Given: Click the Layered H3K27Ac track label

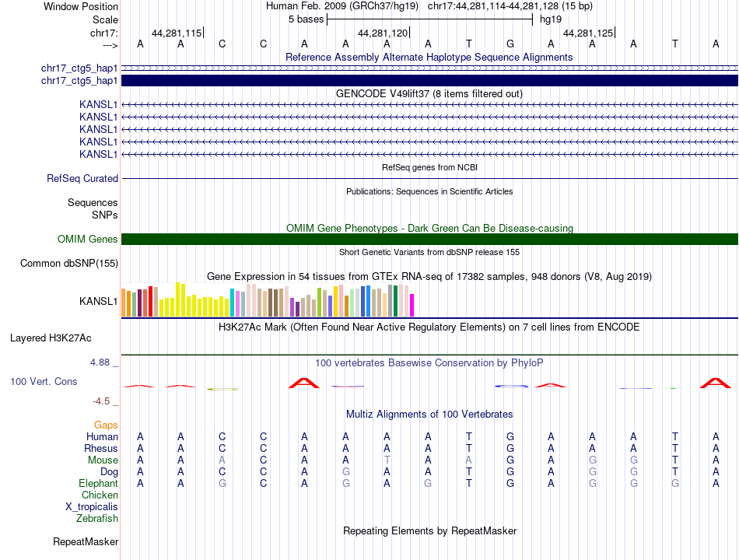Looking at the screenshot, I should coord(51,338).
